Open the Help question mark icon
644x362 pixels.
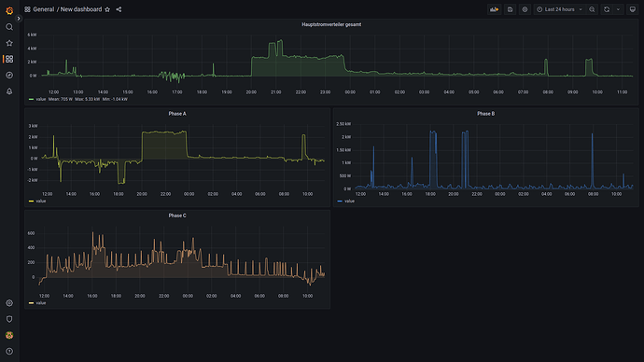(9, 352)
